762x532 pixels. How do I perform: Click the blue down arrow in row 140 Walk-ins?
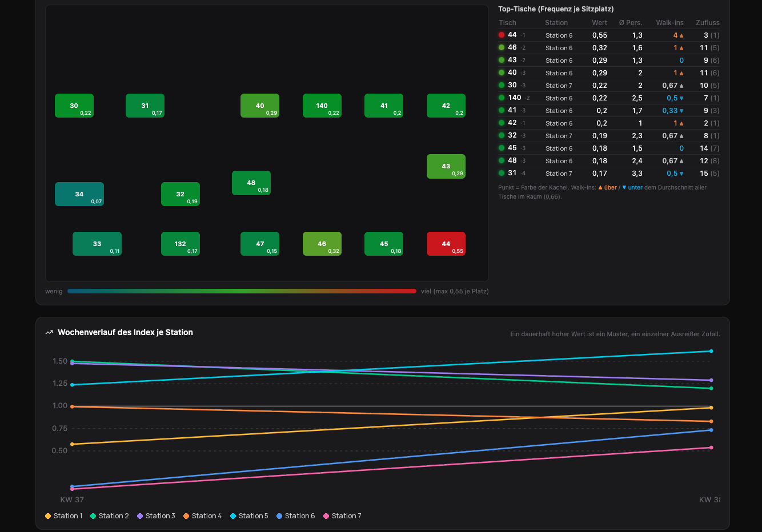click(x=681, y=98)
